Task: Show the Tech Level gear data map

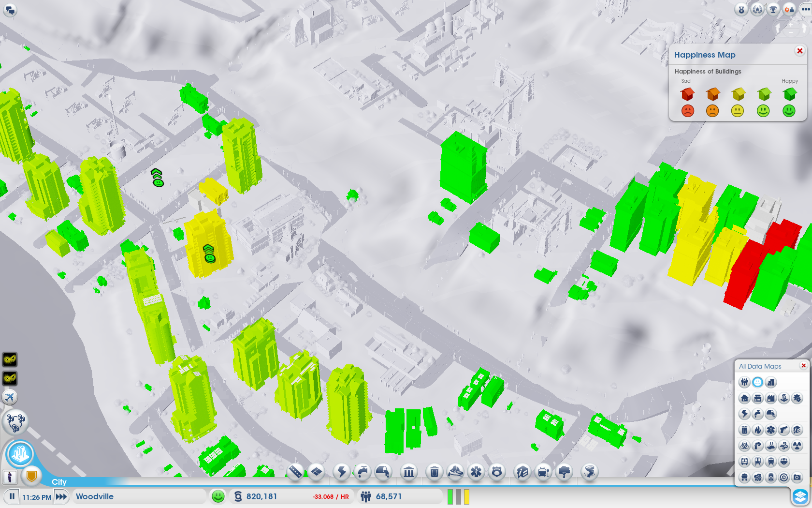Action: click(x=797, y=398)
